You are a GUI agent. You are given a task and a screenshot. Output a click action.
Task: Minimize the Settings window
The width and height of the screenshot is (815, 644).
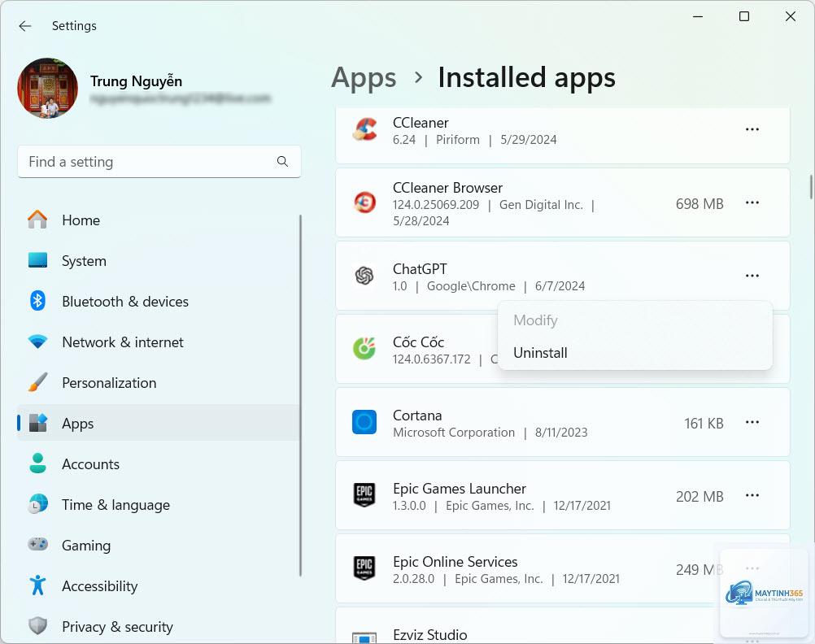[x=698, y=16]
